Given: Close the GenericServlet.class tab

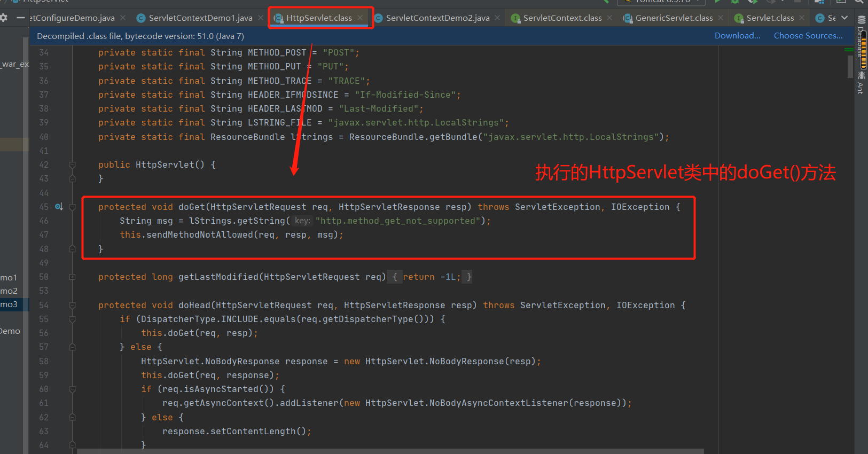Looking at the screenshot, I should pyautogui.click(x=721, y=18).
